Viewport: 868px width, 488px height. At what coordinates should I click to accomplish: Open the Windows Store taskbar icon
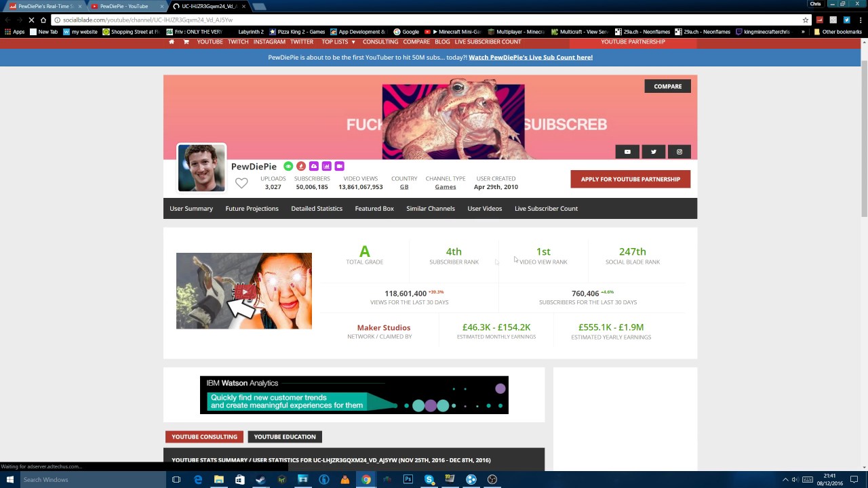tap(239, 479)
